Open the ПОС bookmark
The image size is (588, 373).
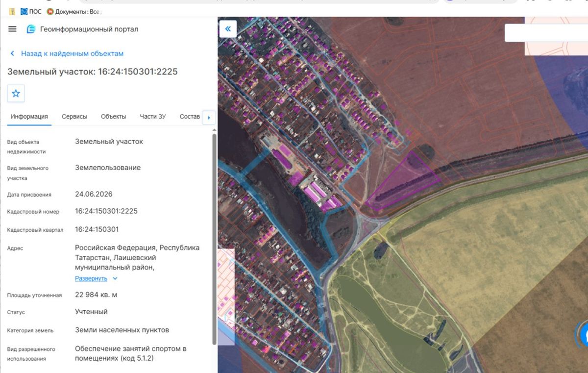(31, 11)
